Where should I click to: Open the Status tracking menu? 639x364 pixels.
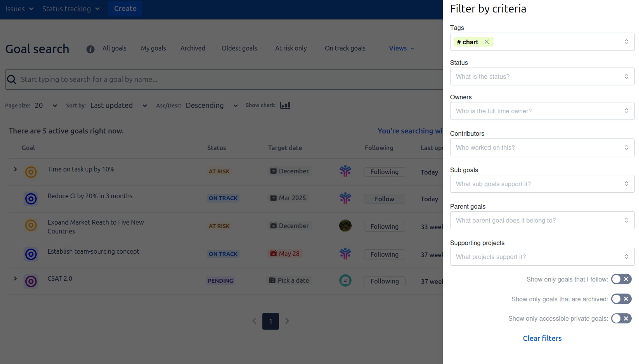coord(71,9)
